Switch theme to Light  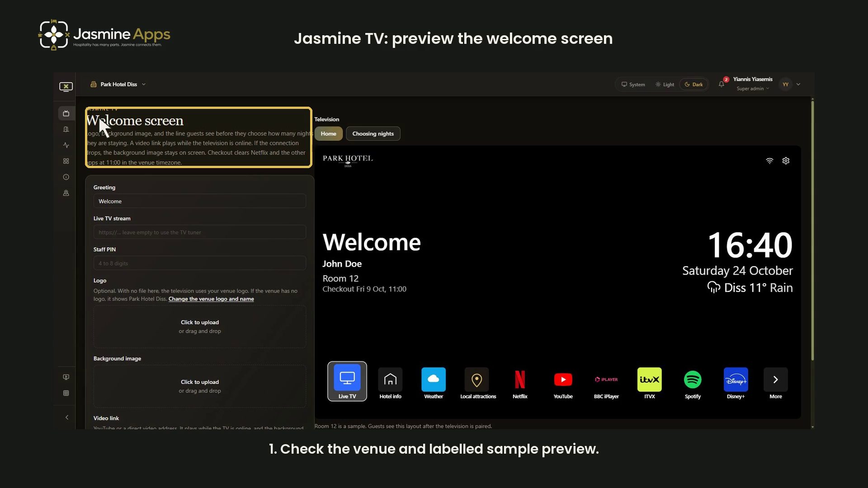pos(665,84)
